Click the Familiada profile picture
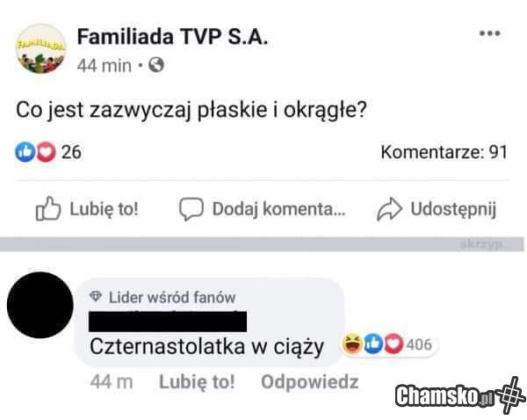The width and height of the screenshot is (527, 420). (41, 48)
